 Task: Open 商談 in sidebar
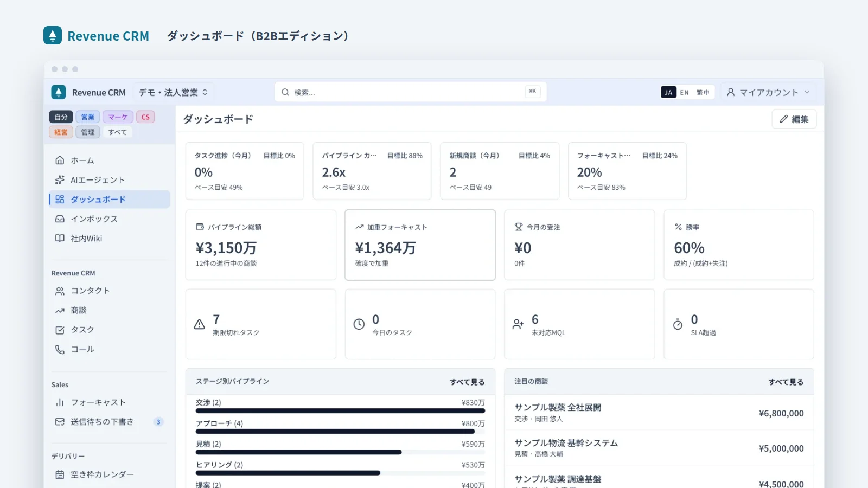pyautogui.click(x=110, y=311)
